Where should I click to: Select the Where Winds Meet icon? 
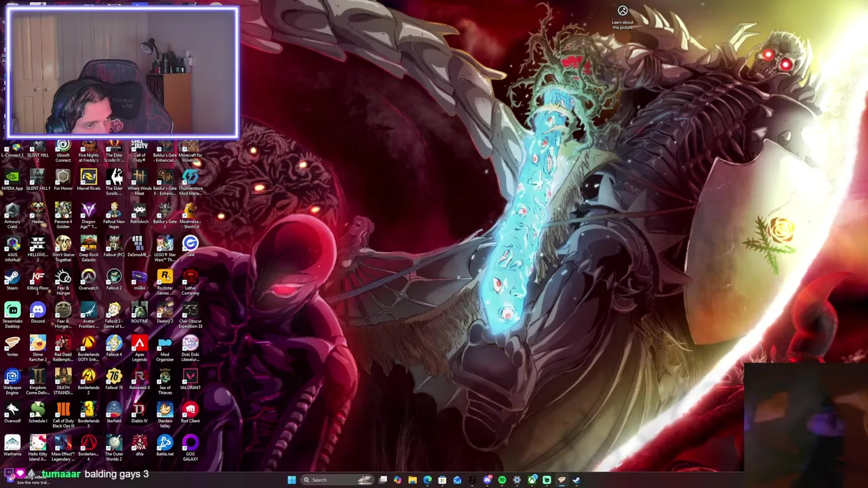click(x=139, y=183)
